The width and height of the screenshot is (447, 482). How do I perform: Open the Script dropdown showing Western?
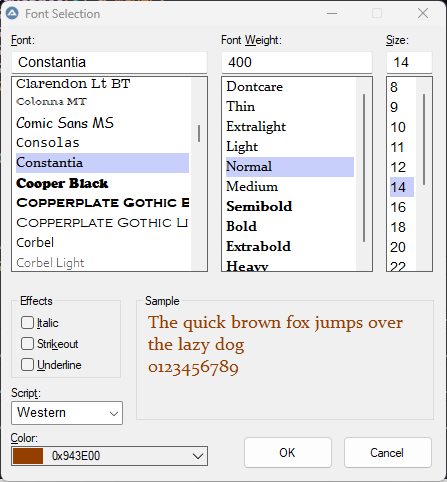coord(67,413)
